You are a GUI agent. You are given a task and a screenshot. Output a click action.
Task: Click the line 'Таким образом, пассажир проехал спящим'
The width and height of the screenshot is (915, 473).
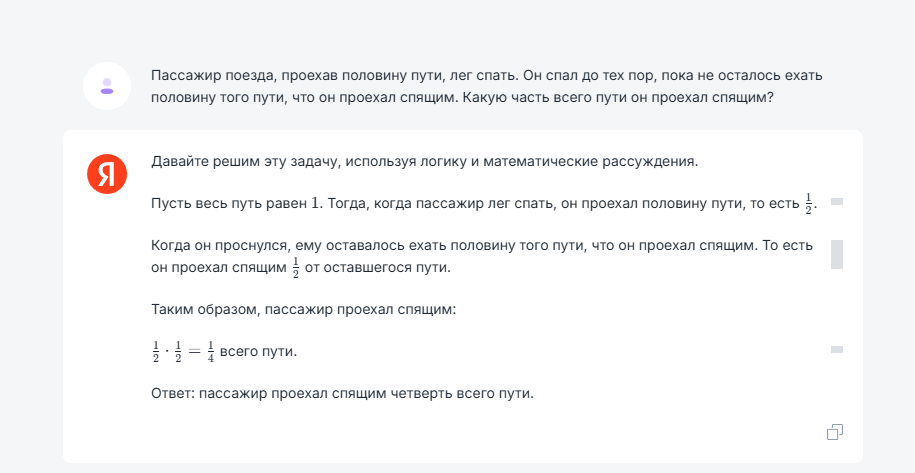point(303,309)
